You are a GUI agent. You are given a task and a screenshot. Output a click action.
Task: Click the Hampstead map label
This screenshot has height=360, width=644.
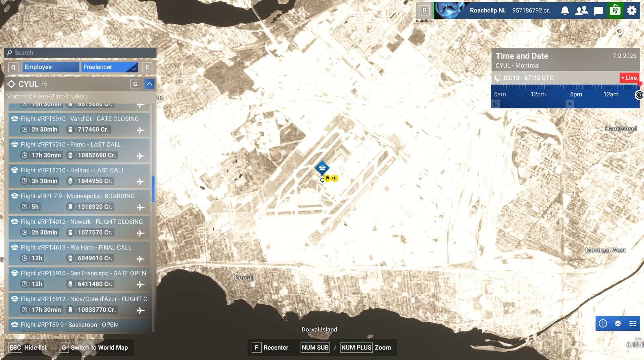(621, 129)
